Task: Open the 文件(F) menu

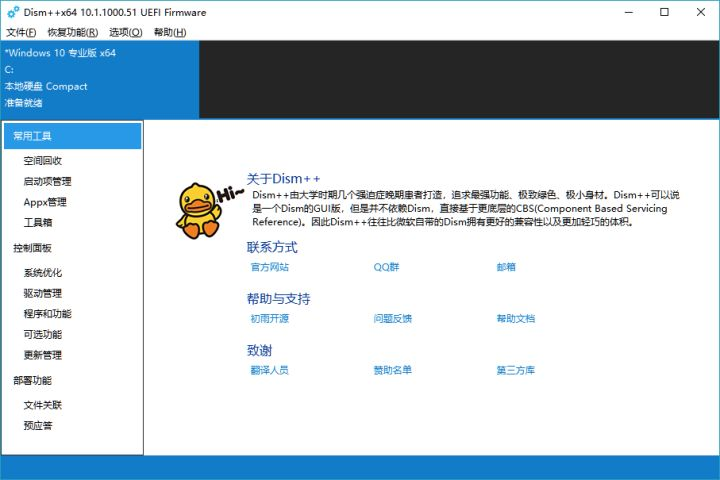Action: [x=21, y=32]
